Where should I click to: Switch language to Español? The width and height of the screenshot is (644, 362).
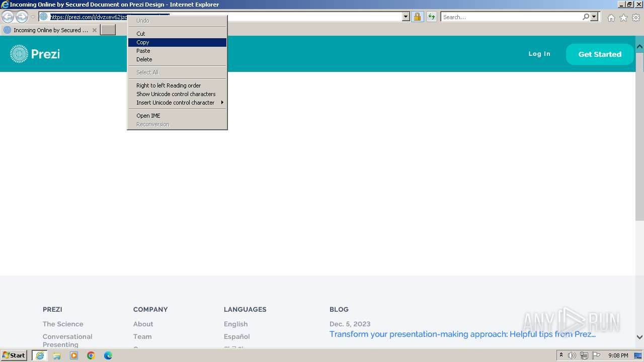(236, 337)
